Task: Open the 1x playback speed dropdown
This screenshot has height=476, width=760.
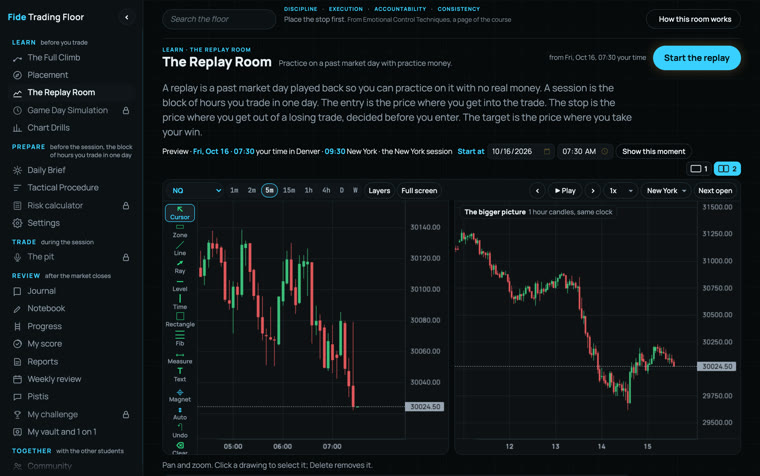Action: pyautogui.click(x=621, y=191)
